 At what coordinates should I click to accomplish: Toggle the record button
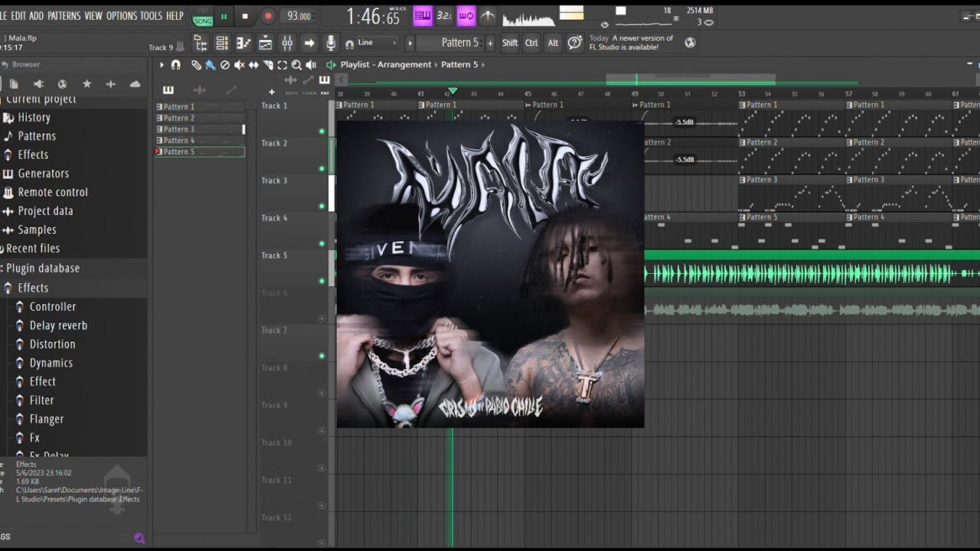pyautogui.click(x=268, y=16)
